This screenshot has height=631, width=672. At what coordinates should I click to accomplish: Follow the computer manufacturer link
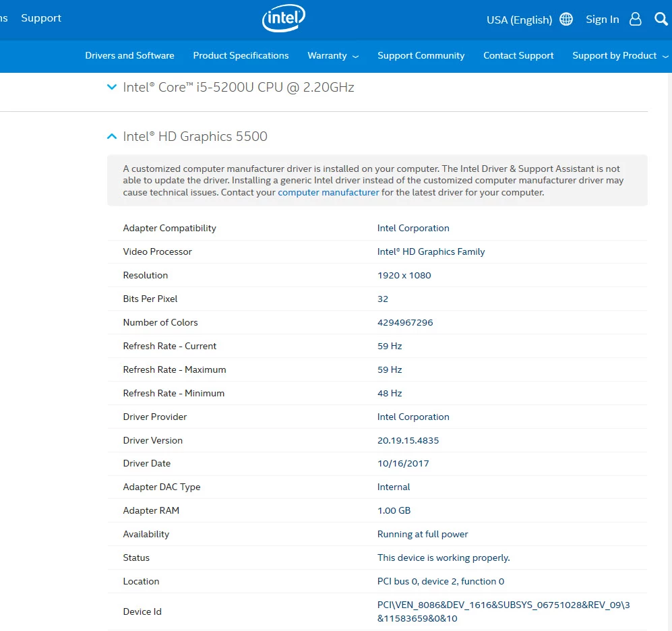328,193
